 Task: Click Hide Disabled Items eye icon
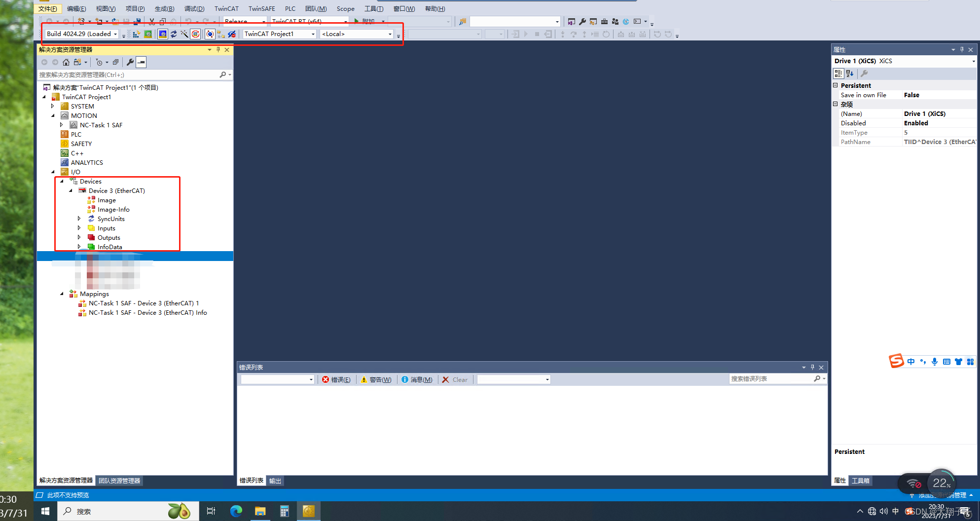pos(232,34)
